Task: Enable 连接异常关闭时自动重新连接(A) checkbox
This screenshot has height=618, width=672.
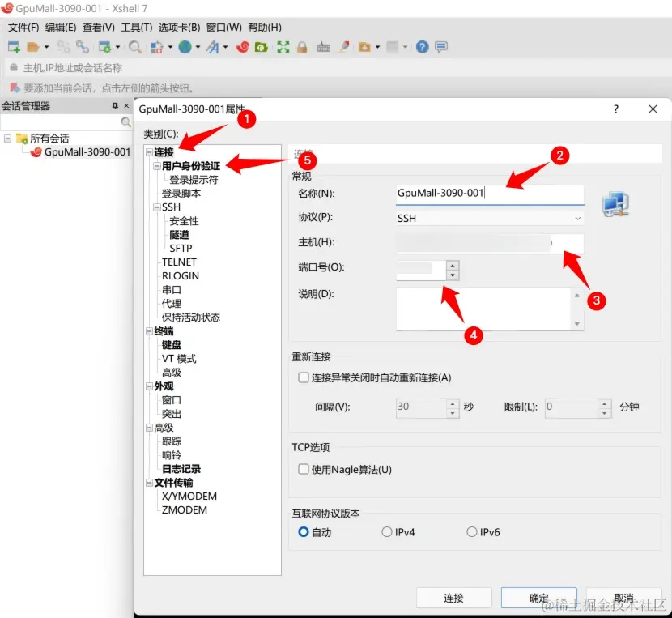Action: 304,377
